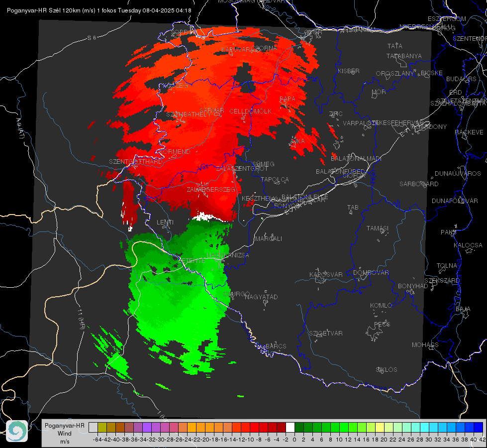Viewport: 487px width, 448px height.
Task: Pick the cyan swatch between 28 and 30
Action: tap(425, 428)
